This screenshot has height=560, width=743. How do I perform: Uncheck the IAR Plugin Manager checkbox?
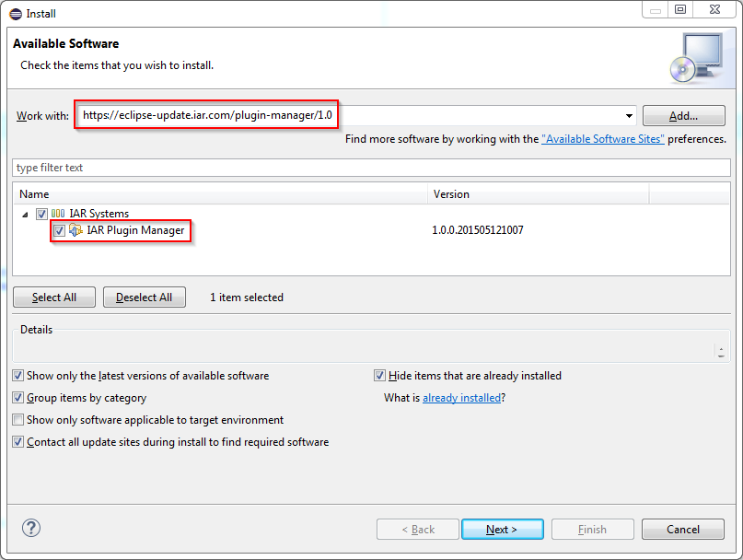[x=59, y=231]
